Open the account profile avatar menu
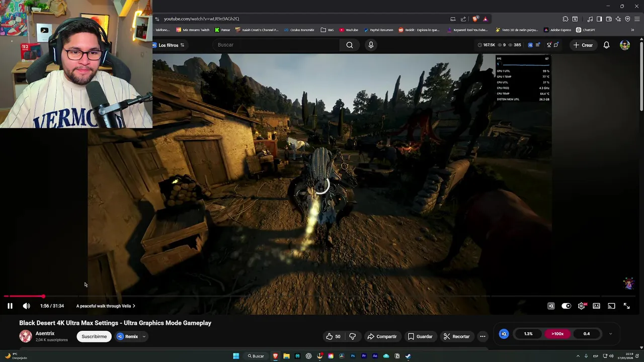The width and height of the screenshot is (644, 362). pyautogui.click(x=625, y=45)
